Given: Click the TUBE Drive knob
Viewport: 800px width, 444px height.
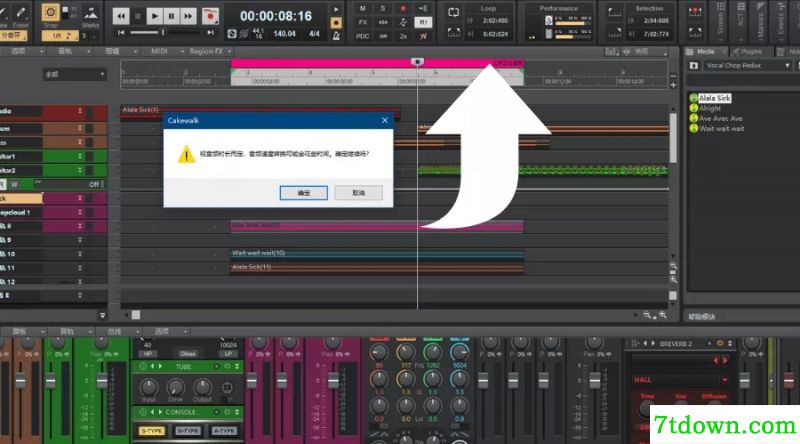Looking at the screenshot, I should point(175,387).
